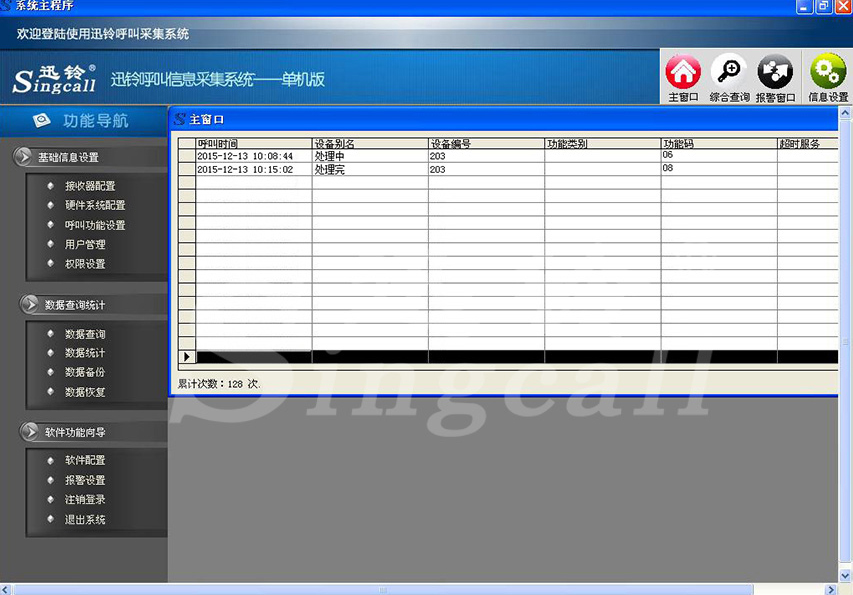Click 退出系统 to exit
The image size is (853, 595).
coord(85,519)
